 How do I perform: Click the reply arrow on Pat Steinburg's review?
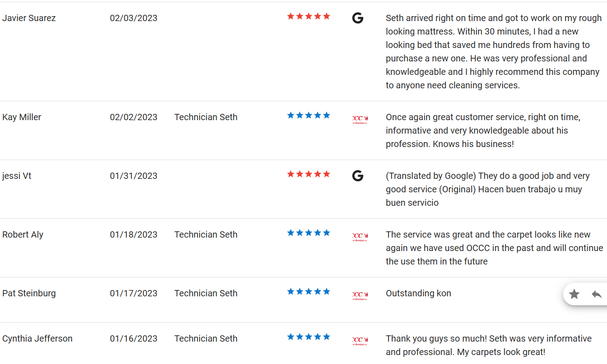596,294
